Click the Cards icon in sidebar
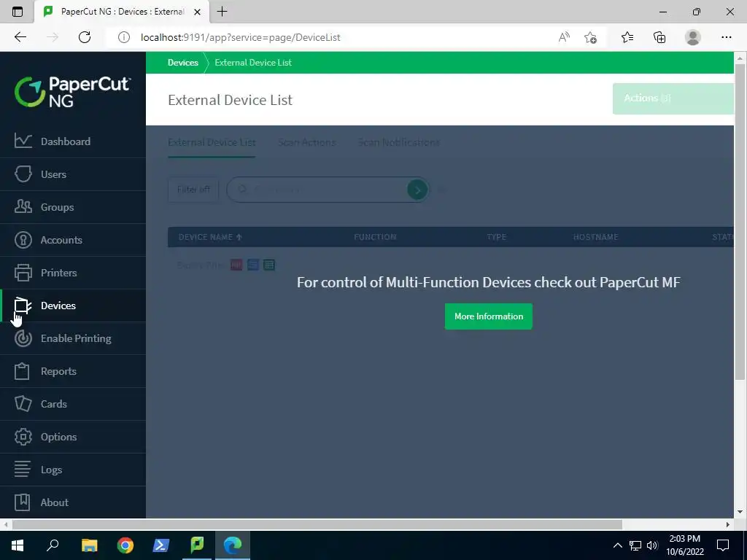The height and width of the screenshot is (560, 747). click(x=23, y=404)
